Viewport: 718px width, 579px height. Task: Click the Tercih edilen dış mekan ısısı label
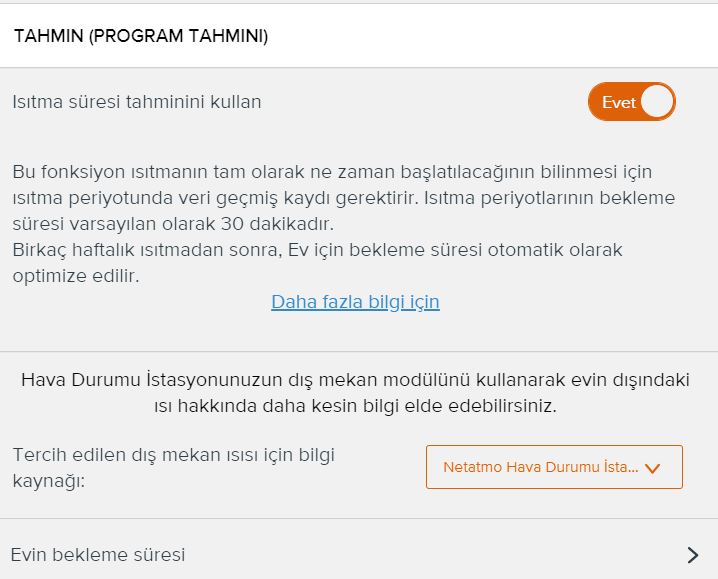click(x=174, y=468)
